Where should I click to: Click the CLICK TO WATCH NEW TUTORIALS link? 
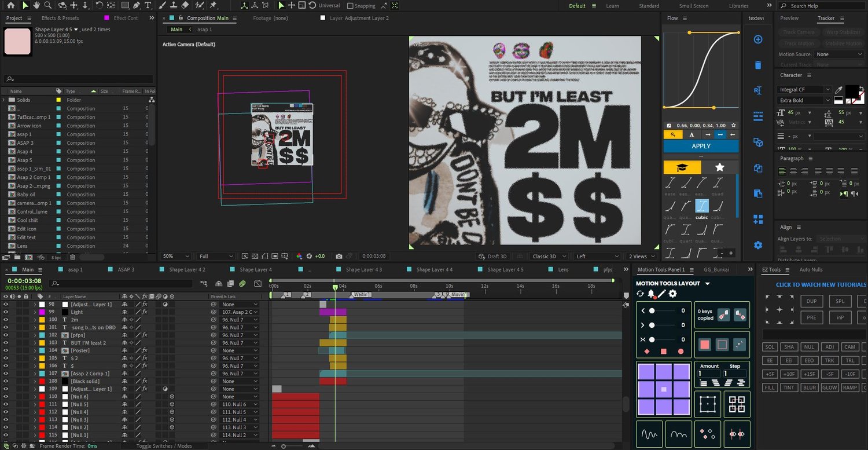tap(821, 284)
